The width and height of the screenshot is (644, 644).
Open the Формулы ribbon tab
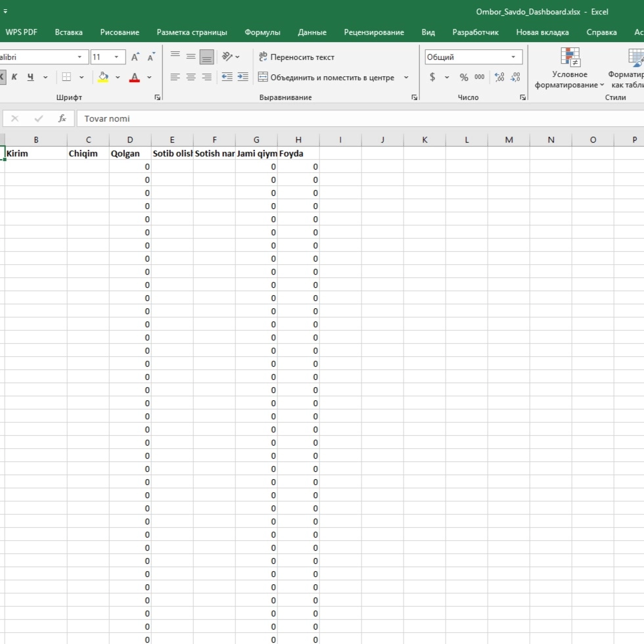[262, 32]
